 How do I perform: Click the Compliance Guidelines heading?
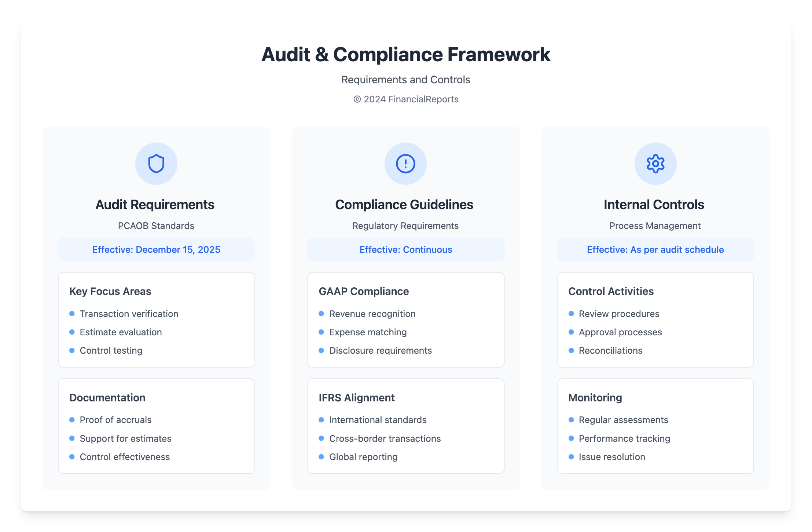coord(404,204)
